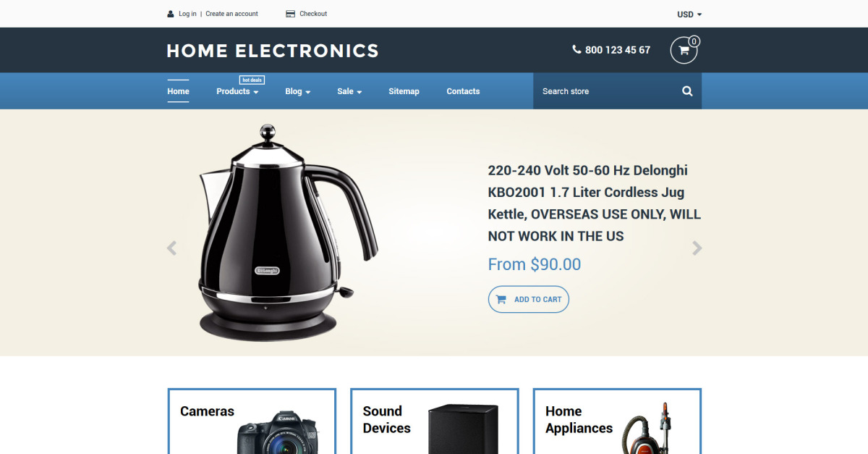
Task: Click the Add to Cart button
Action: [x=529, y=299]
